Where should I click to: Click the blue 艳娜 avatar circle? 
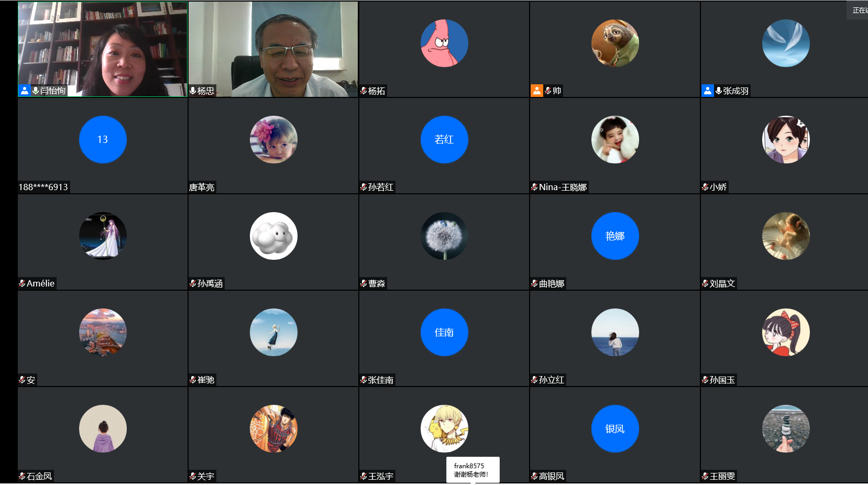[x=615, y=236]
